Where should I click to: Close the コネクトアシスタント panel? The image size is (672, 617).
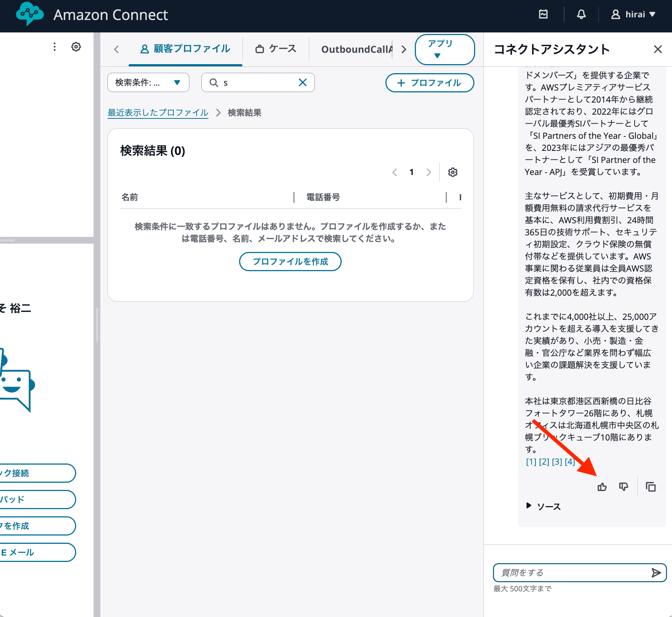coord(658,49)
